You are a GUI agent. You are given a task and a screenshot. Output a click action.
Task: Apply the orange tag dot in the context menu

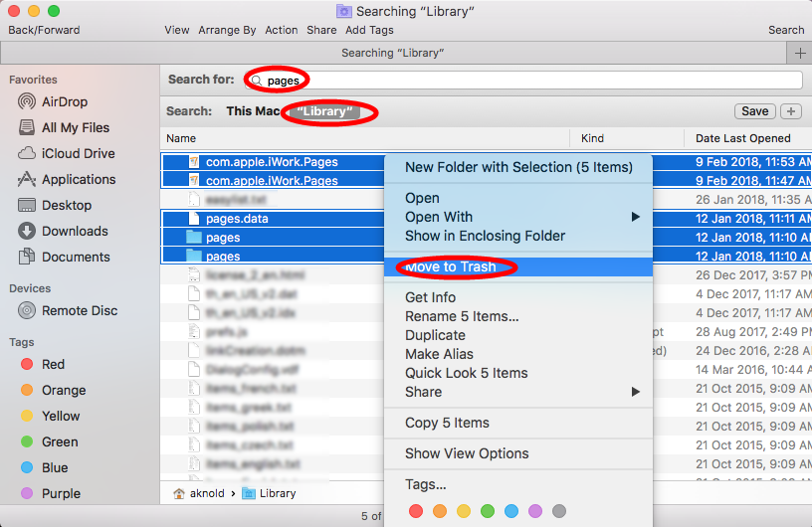pos(440,511)
